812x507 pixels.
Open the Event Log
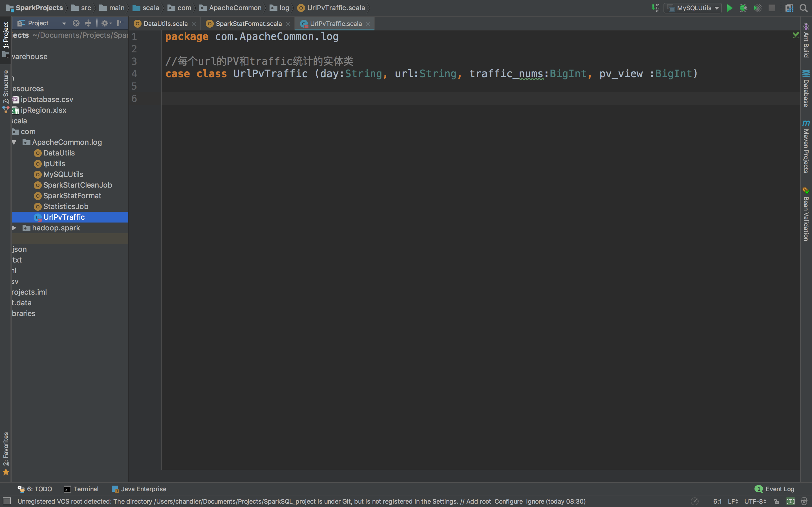pyautogui.click(x=775, y=489)
